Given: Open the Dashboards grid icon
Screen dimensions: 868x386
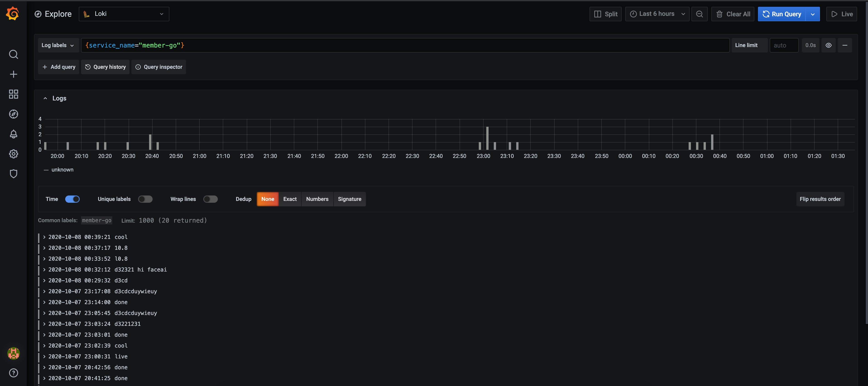Looking at the screenshot, I should click(14, 94).
